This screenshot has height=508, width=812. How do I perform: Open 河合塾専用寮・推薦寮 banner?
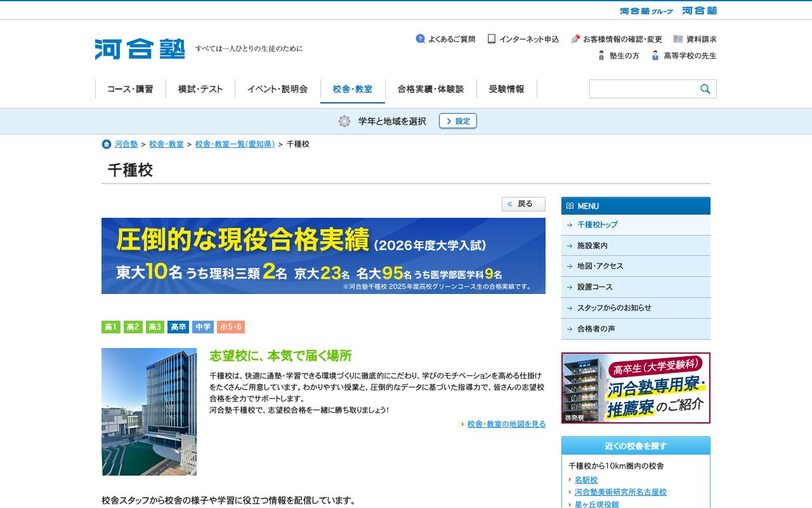636,388
